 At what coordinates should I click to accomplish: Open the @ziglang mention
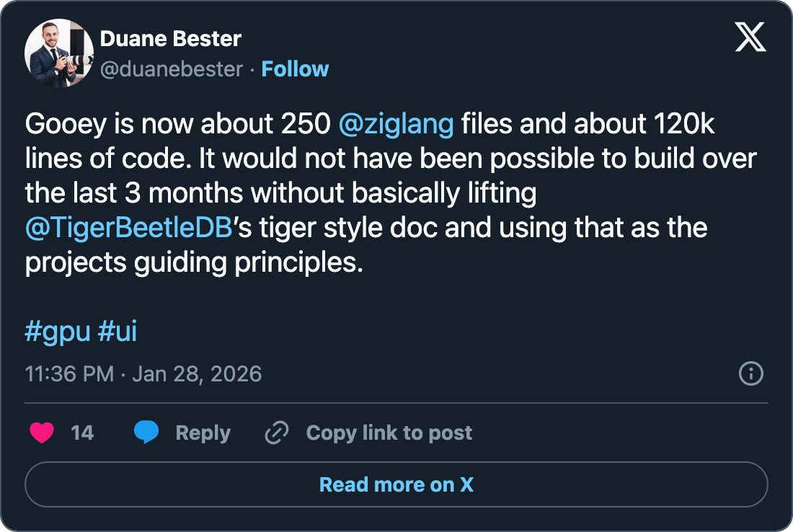click(x=396, y=125)
